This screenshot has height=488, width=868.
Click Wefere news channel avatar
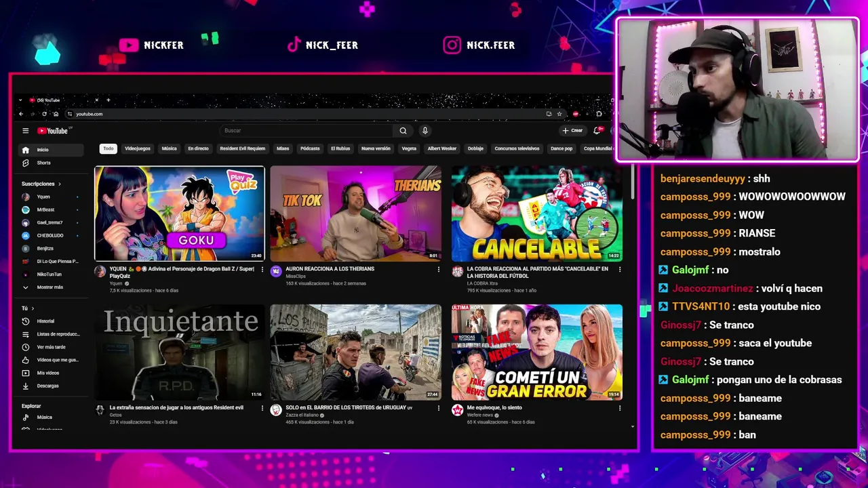457,410
